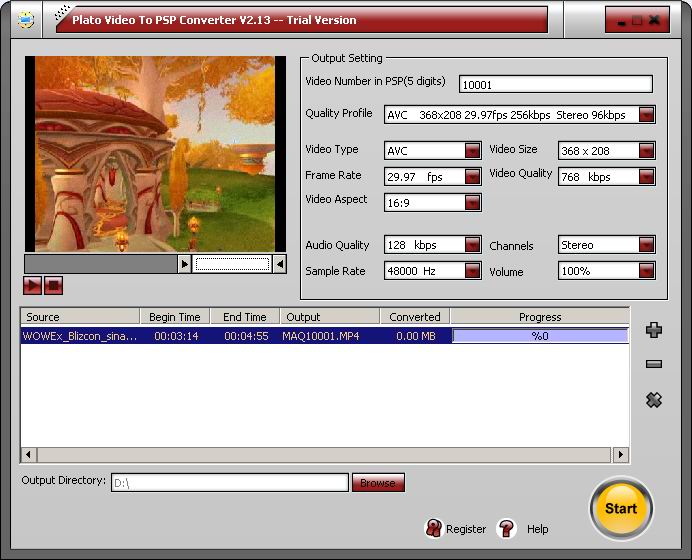Open the Quality Profile dropdown
The height and width of the screenshot is (560, 692).
coord(647,115)
